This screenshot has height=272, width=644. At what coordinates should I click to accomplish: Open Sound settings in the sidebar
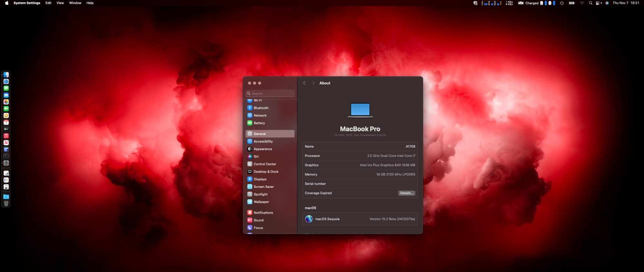[270, 220]
